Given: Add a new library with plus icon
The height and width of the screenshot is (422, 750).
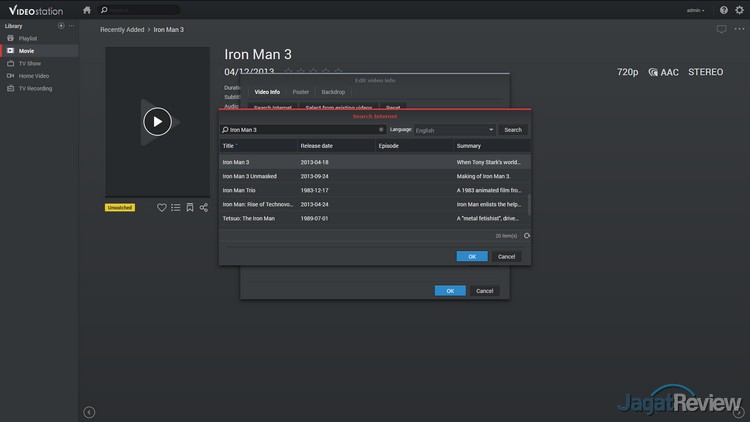Looking at the screenshot, I should click(x=61, y=26).
